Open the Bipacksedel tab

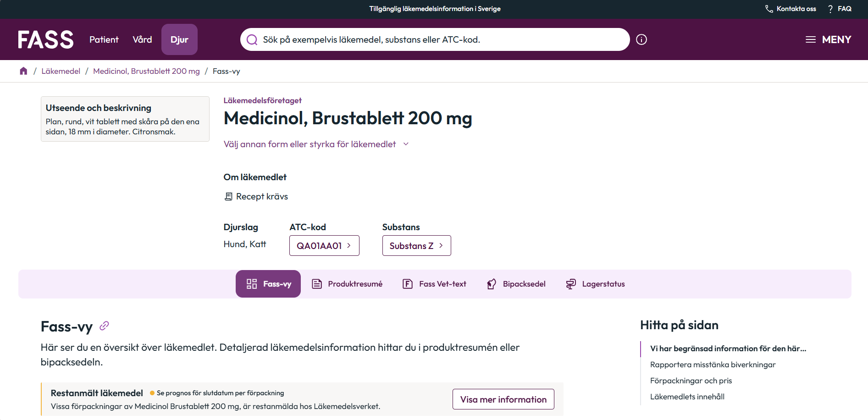coord(516,284)
